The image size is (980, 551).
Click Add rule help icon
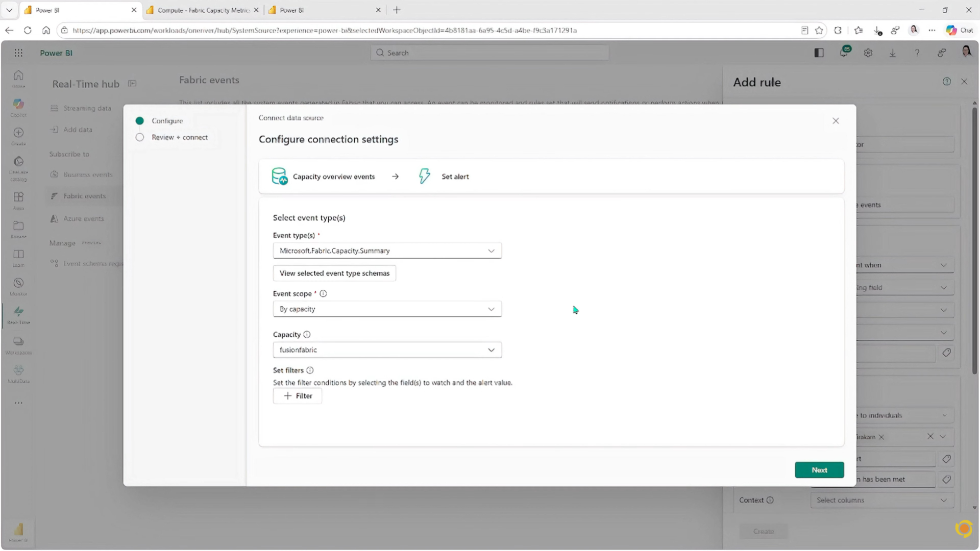coord(947,82)
